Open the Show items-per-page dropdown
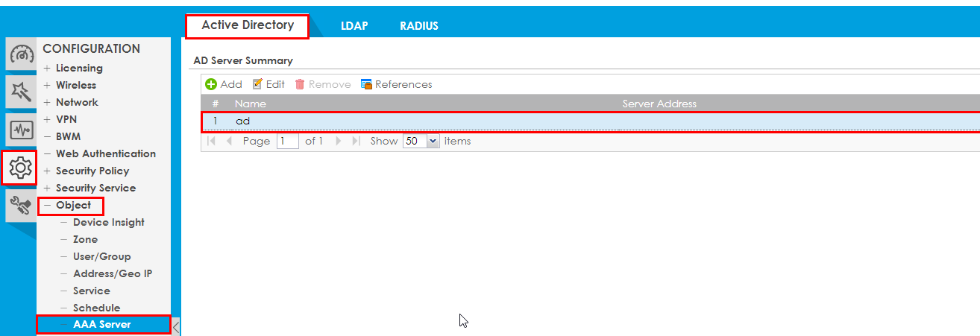 [x=433, y=141]
